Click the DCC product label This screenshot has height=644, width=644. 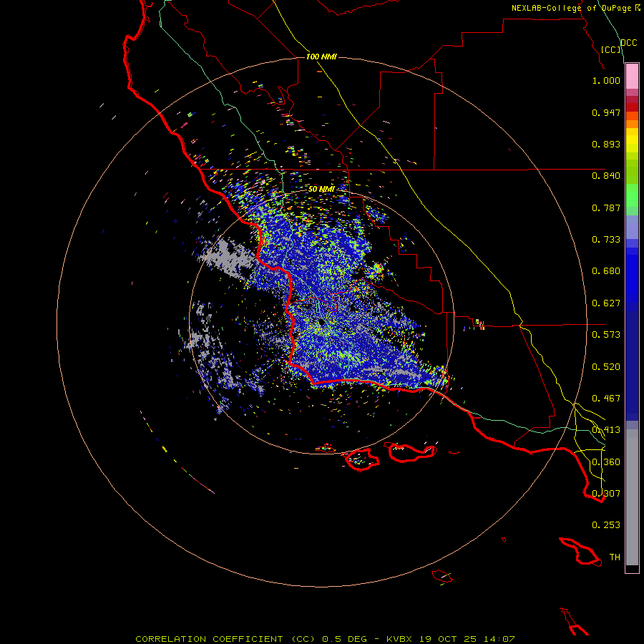coord(629,43)
